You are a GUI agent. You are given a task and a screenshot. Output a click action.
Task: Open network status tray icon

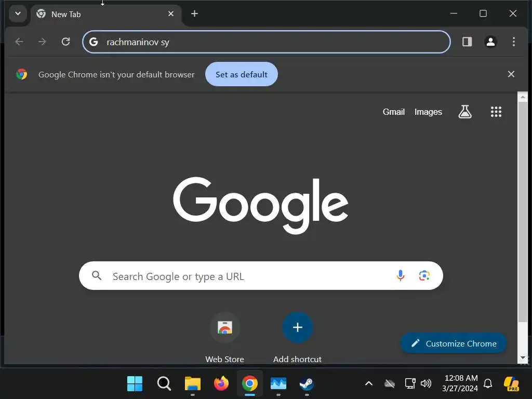tap(410, 383)
